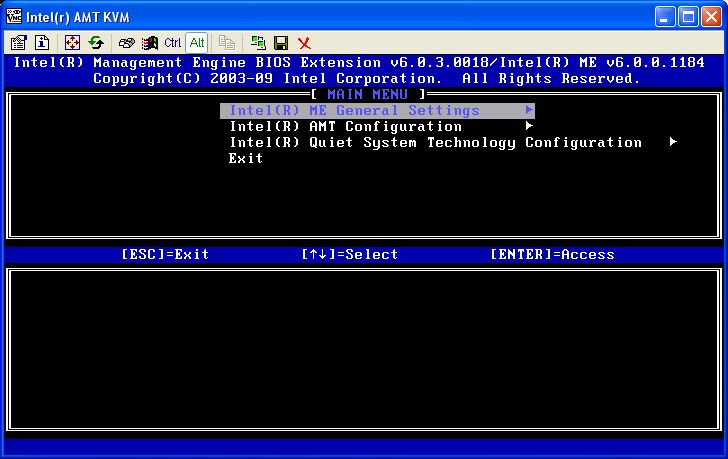Click the red full-screen arrows icon
728x459 pixels.
click(72, 42)
